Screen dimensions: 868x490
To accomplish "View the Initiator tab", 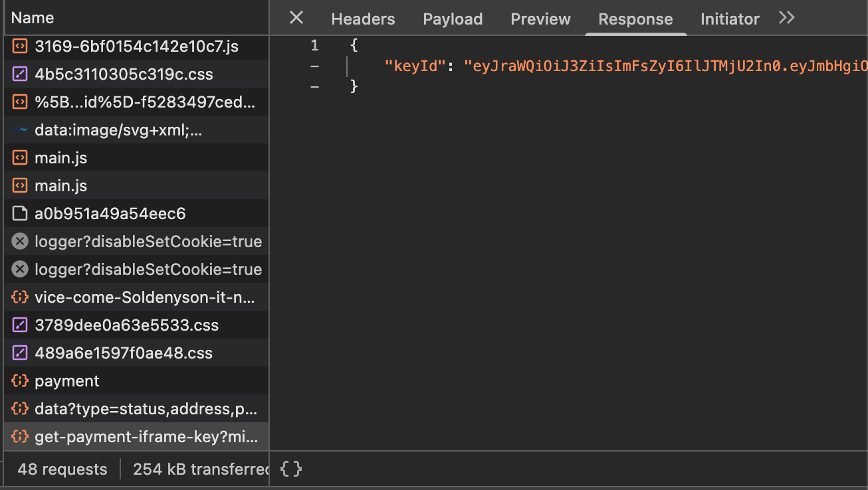I will 730,19.
